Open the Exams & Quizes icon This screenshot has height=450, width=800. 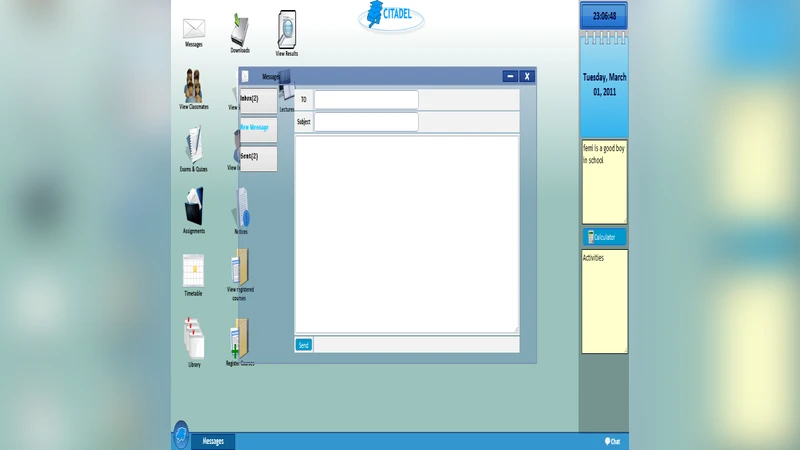(x=193, y=147)
